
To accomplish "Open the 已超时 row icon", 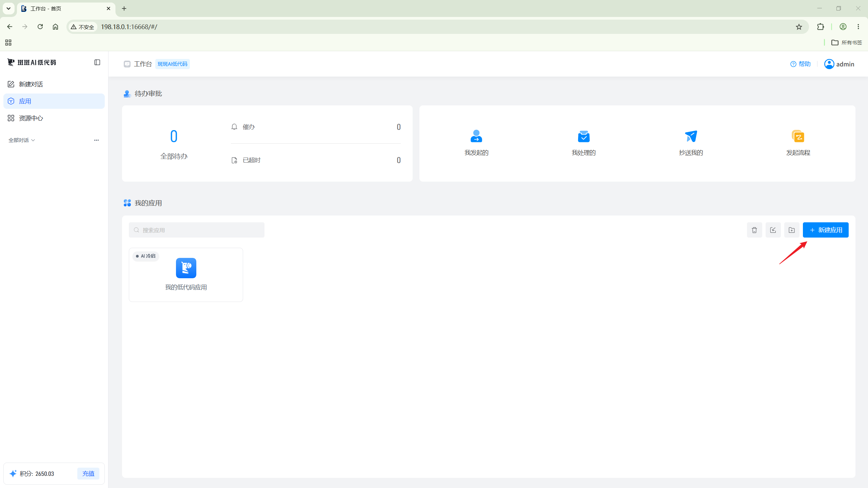I will coord(234,160).
